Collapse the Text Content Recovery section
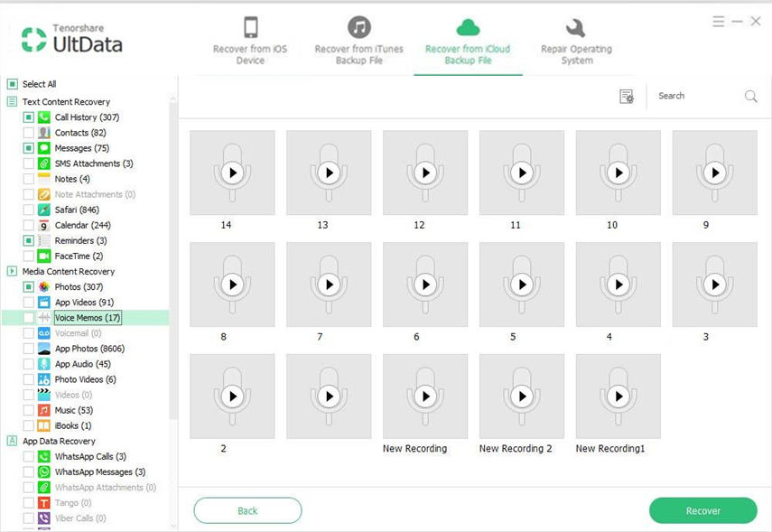The width and height of the screenshot is (772, 532). [x=13, y=102]
